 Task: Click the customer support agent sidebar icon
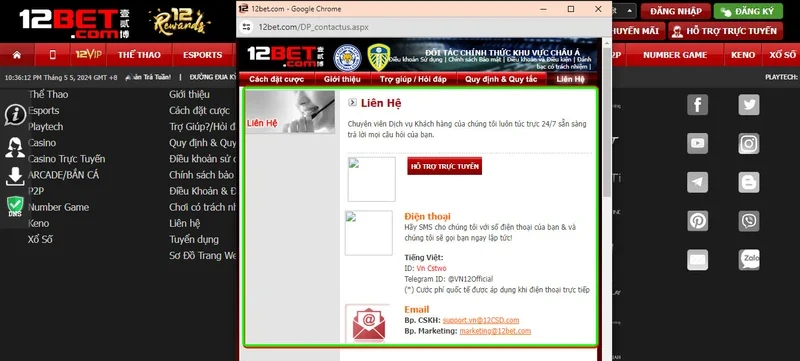click(15, 147)
